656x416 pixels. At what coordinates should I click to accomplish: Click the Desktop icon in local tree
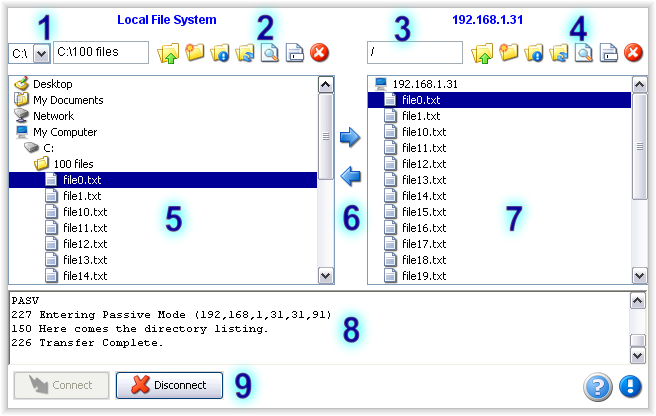point(21,84)
